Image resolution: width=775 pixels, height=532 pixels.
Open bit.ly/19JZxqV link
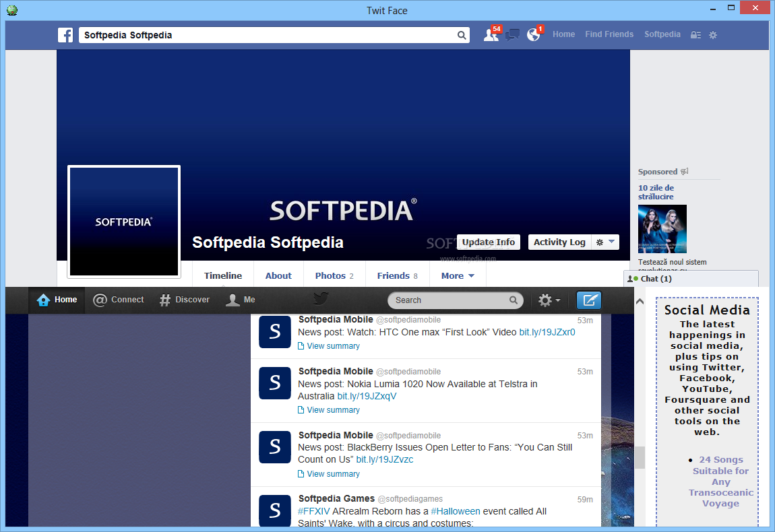[367, 396]
